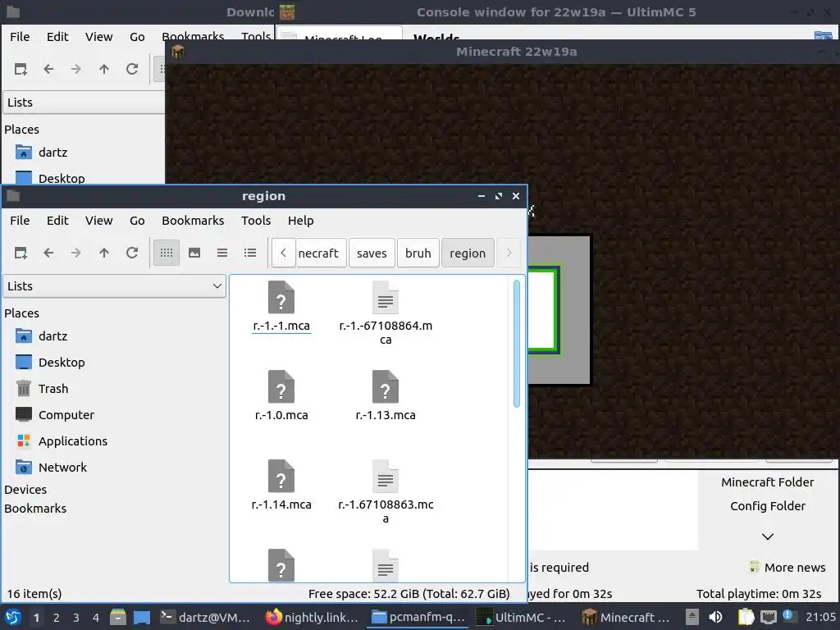
Task: Switch to workspace 3
Action: tap(76, 618)
